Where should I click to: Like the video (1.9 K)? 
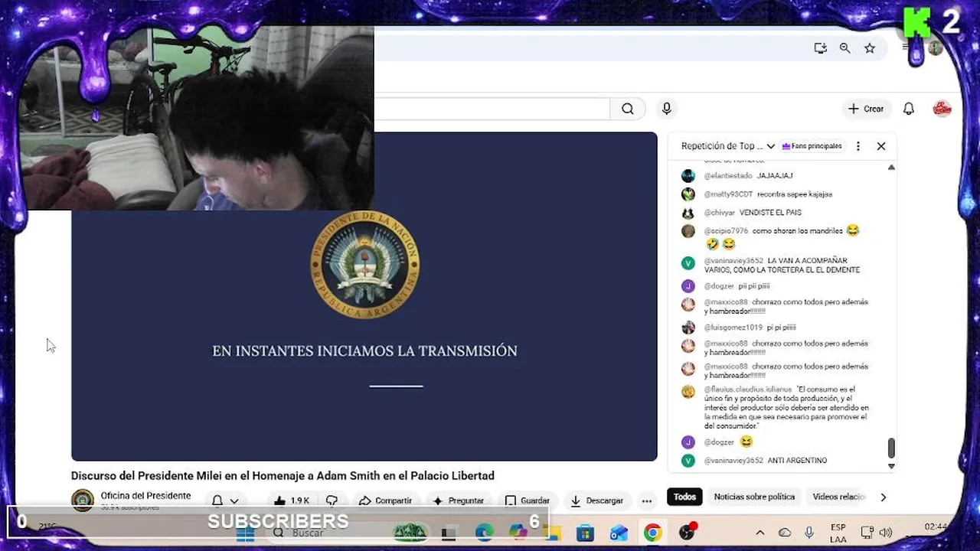tap(291, 500)
